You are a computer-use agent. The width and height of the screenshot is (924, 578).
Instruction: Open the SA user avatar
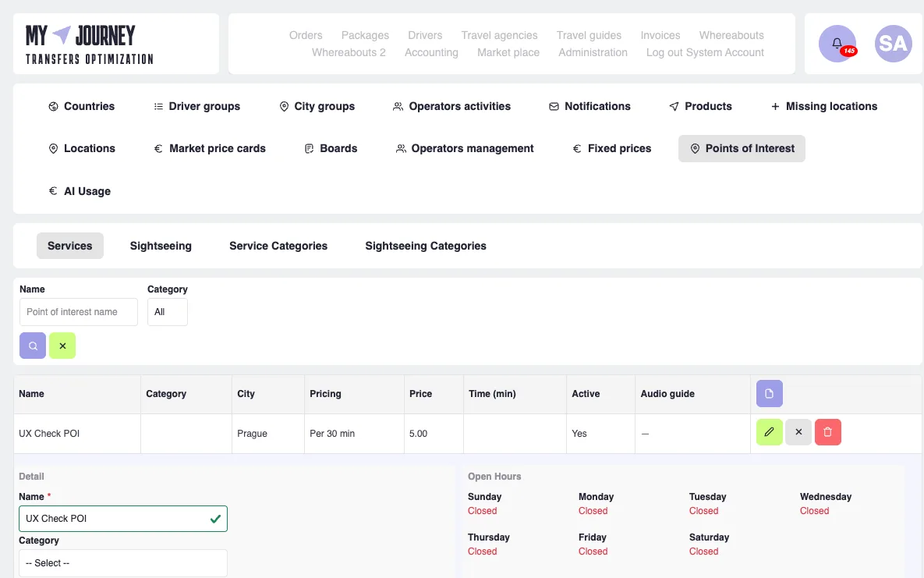tap(894, 43)
